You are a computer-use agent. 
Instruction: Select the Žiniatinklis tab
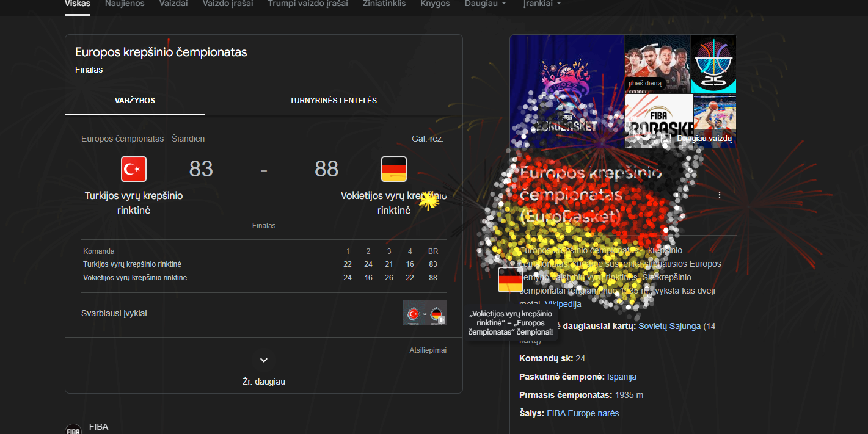[384, 4]
